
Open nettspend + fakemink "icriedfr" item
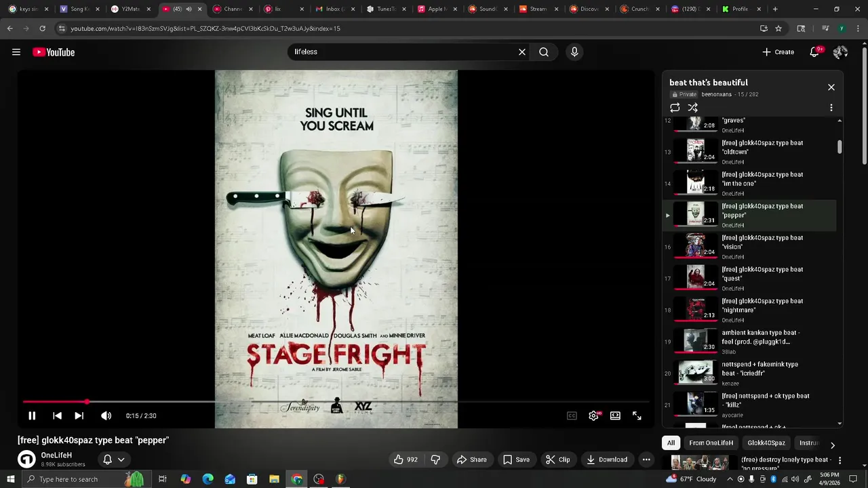(750, 373)
